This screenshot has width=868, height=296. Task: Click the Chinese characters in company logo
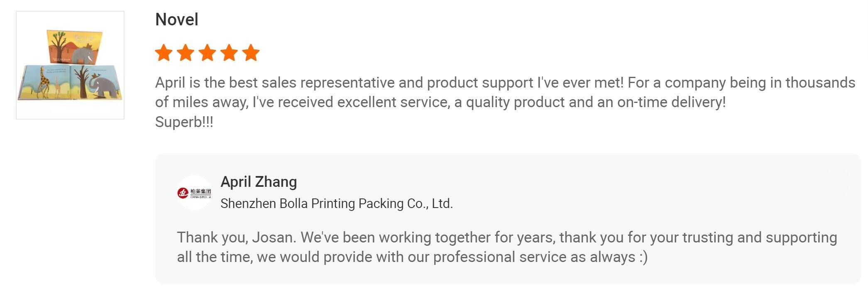pos(200,191)
